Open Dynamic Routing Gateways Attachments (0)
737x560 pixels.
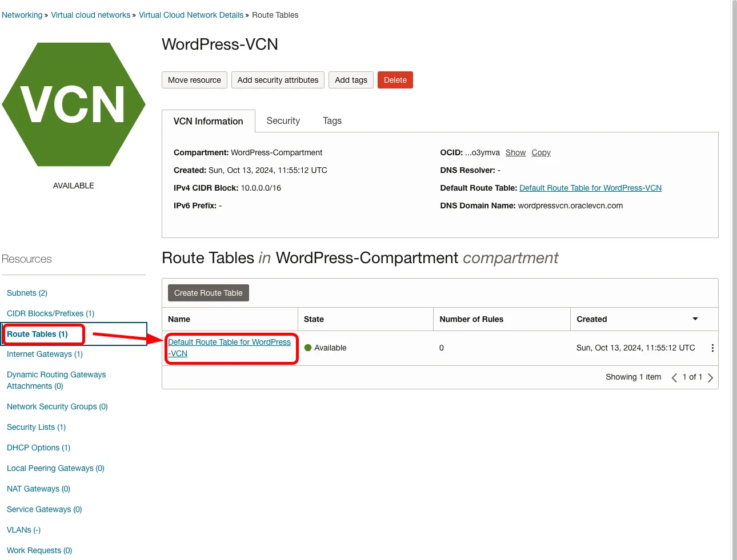56,380
